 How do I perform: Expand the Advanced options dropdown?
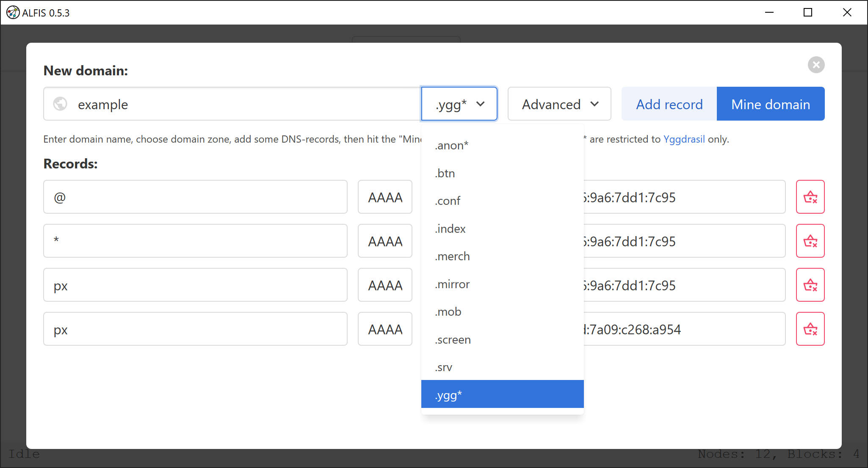(x=559, y=104)
